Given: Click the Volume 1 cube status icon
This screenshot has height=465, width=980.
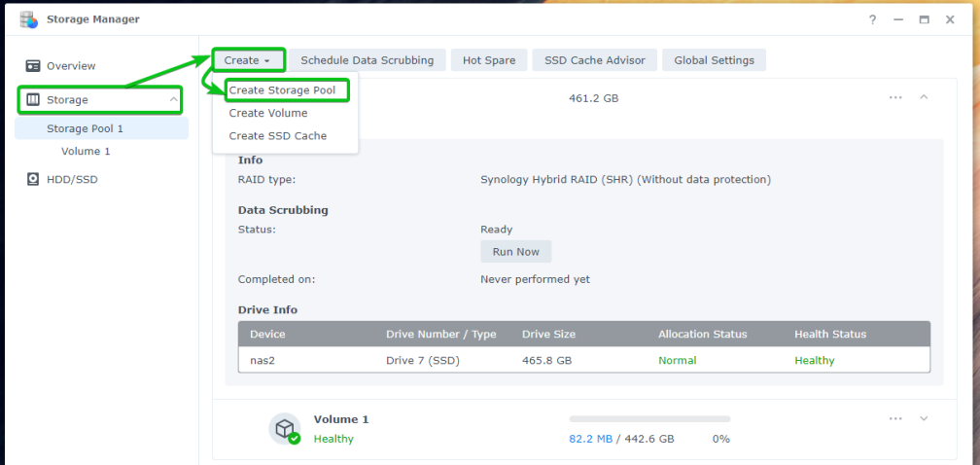Looking at the screenshot, I should click(x=284, y=429).
